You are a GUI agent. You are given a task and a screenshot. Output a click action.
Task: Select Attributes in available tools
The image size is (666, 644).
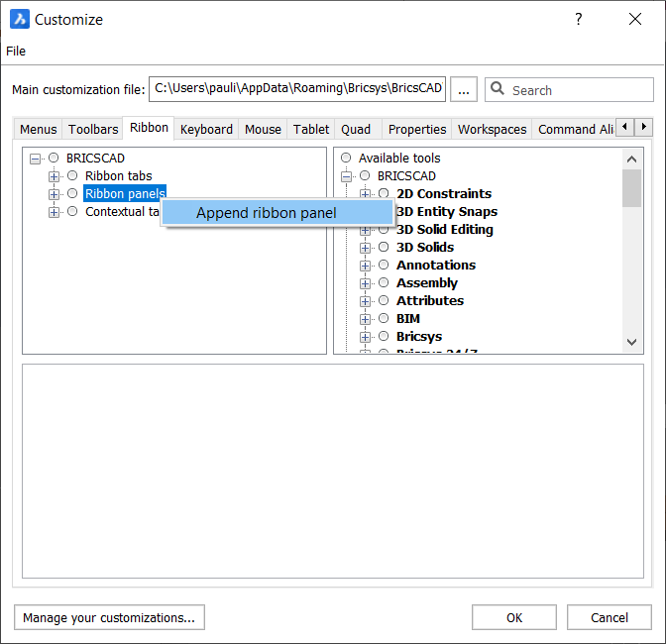click(x=430, y=300)
